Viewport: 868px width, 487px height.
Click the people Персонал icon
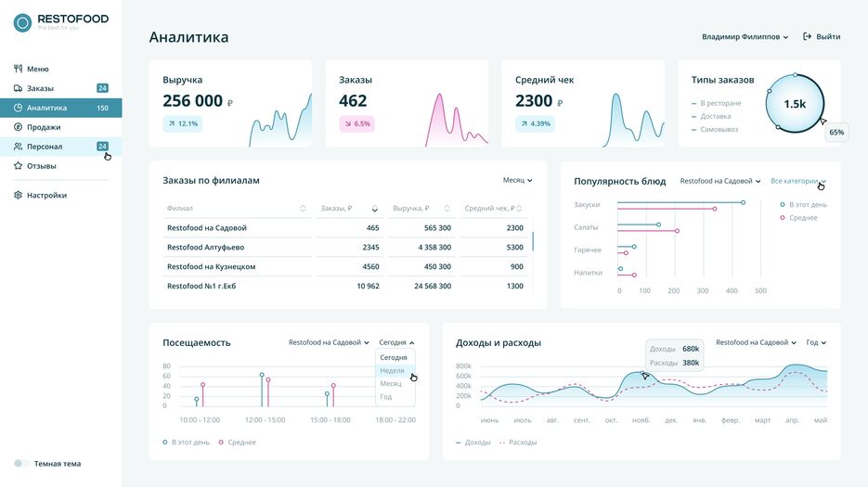click(x=18, y=147)
